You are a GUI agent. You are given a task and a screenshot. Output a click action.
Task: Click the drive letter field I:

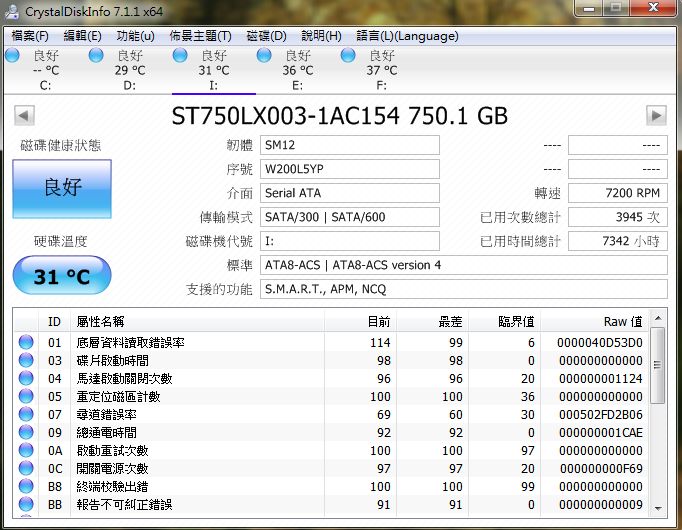(350, 241)
